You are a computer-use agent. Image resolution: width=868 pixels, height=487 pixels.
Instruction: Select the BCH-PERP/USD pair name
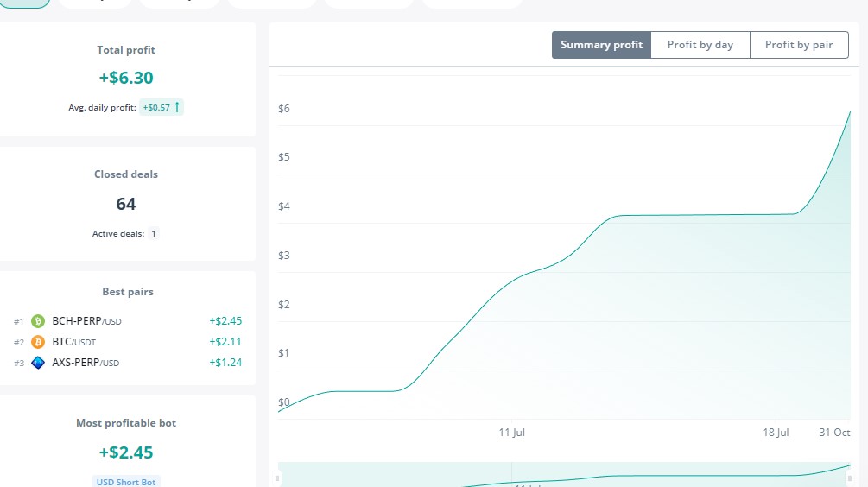pos(86,321)
